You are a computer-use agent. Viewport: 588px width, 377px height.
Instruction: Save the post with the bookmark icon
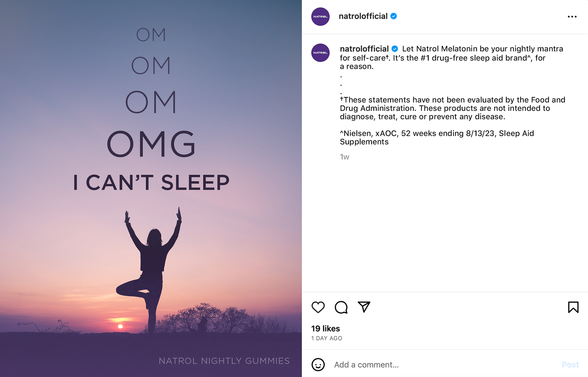click(x=573, y=307)
